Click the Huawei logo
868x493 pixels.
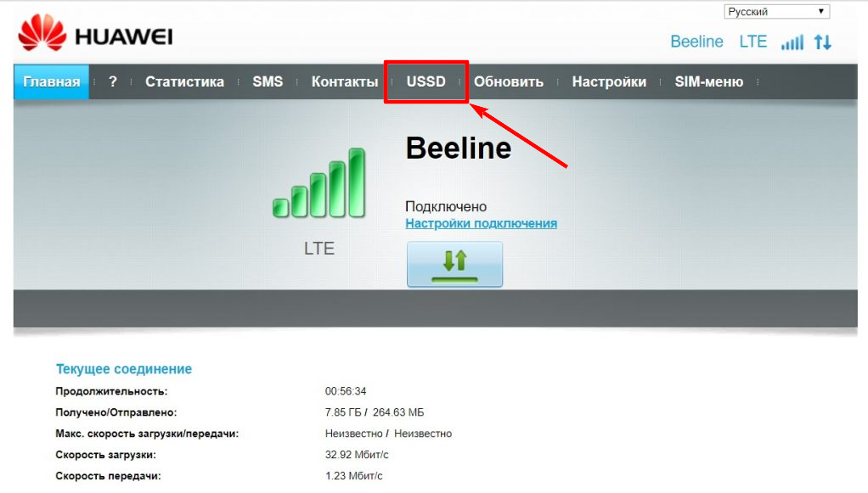(x=95, y=33)
